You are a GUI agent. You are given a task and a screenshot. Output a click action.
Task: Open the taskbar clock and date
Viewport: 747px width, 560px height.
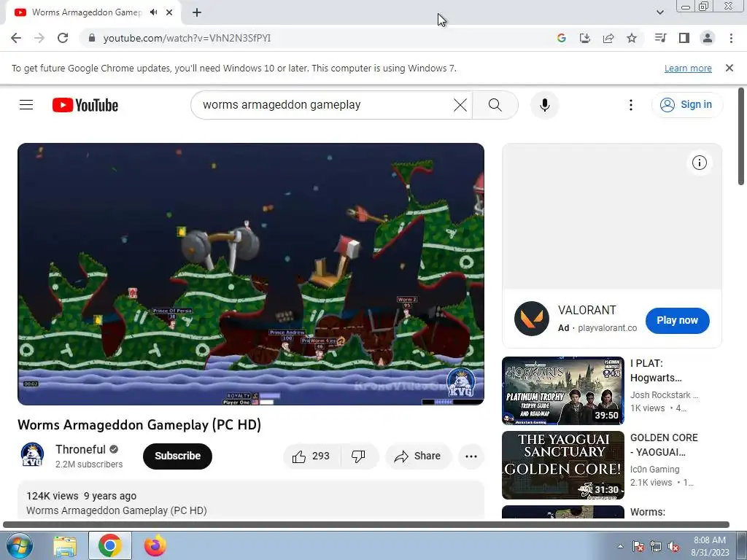710,546
